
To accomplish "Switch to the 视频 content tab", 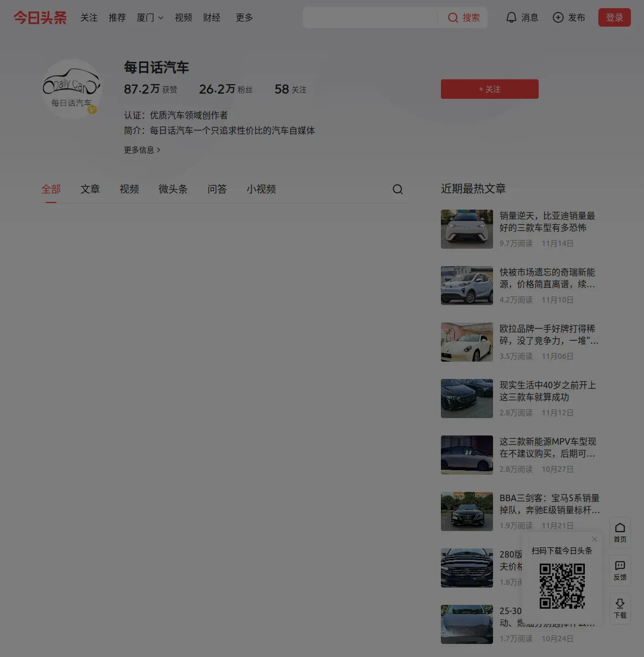I will pos(129,189).
